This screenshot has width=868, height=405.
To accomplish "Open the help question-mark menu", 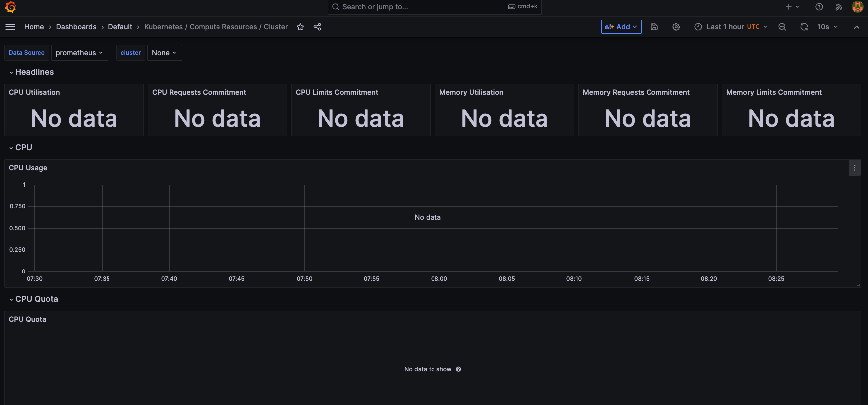I will point(819,7).
